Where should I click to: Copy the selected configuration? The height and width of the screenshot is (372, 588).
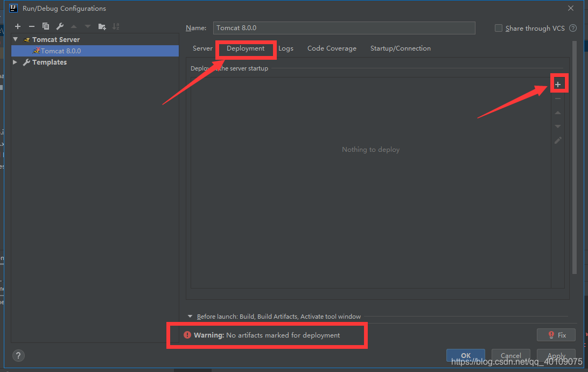click(x=46, y=26)
